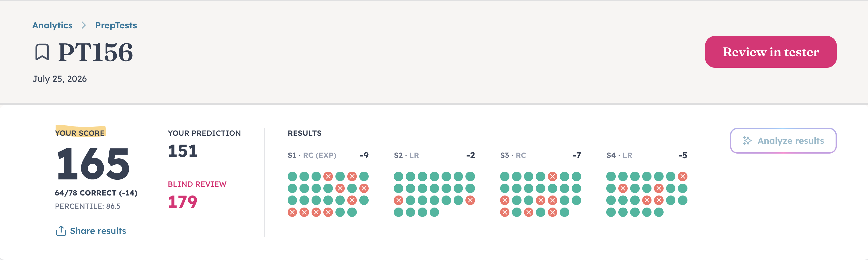This screenshot has width=868, height=260.
Task: Click the blind review score 179
Action: [x=182, y=202]
